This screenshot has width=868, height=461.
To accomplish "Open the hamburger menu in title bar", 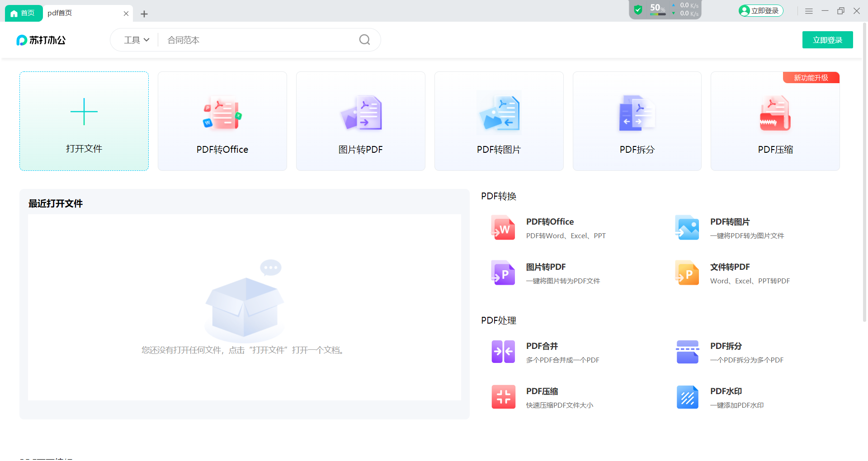I will pos(809,11).
